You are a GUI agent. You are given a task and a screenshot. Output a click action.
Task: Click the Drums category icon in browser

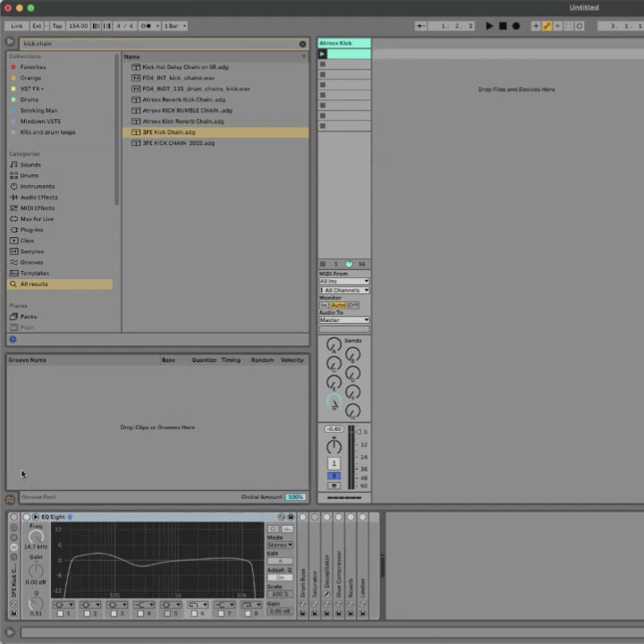13,175
